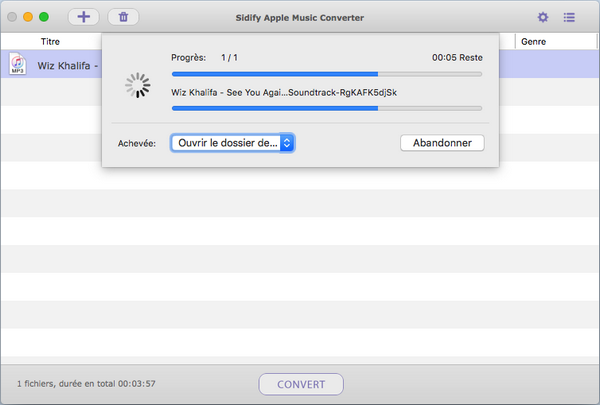Sort by the Genre column header

click(x=533, y=42)
